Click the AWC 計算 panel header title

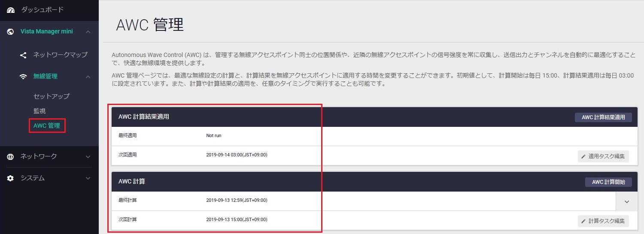(132, 181)
